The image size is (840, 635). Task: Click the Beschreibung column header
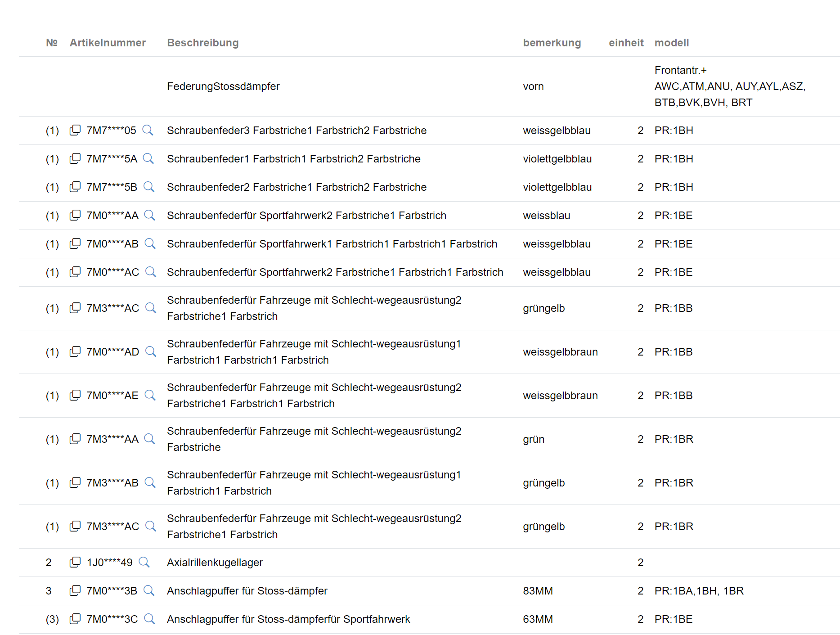[x=203, y=43]
